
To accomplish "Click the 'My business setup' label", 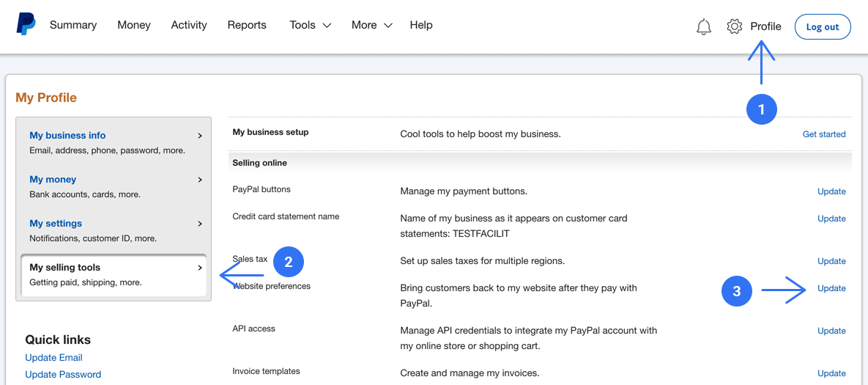I will (271, 133).
